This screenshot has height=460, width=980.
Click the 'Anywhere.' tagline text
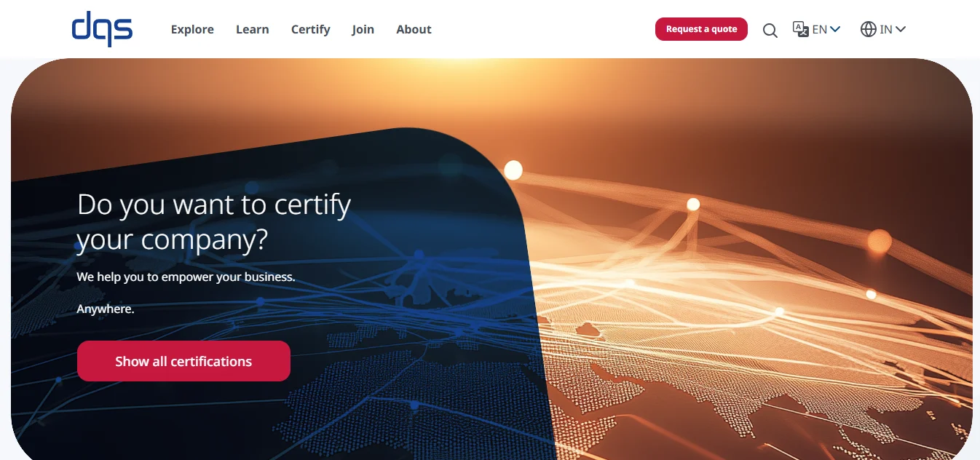pos(106,309)
